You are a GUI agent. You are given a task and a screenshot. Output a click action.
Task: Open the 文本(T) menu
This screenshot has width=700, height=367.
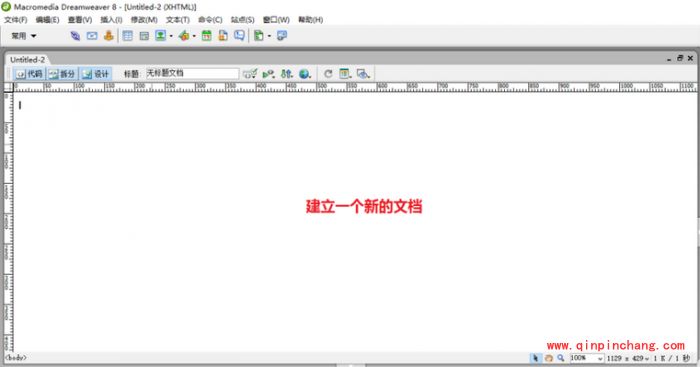tap(178, 20)
